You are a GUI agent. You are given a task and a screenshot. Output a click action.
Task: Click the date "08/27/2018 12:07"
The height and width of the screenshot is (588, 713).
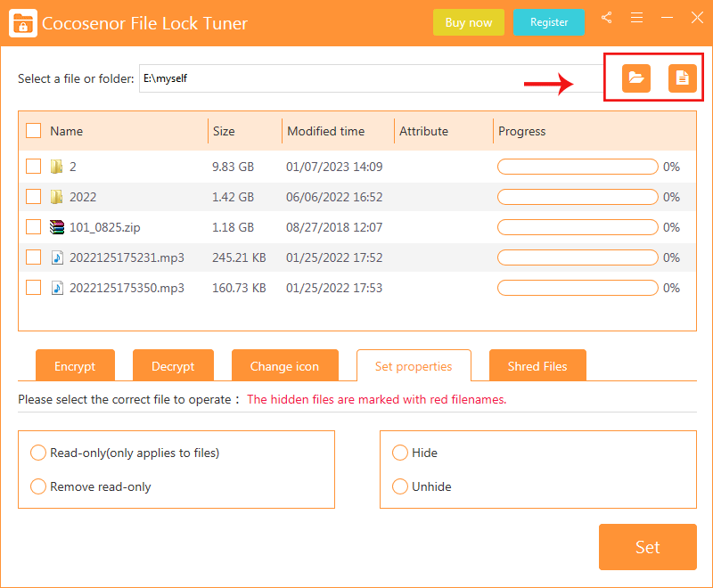point(334,227)
